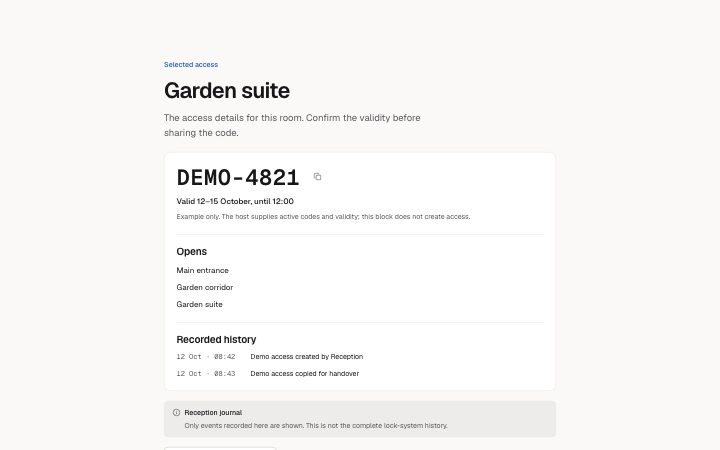Viewport: 720px width, 450px height.
Task: Select Garden suite in the Opens list
Action: [199, 304]
